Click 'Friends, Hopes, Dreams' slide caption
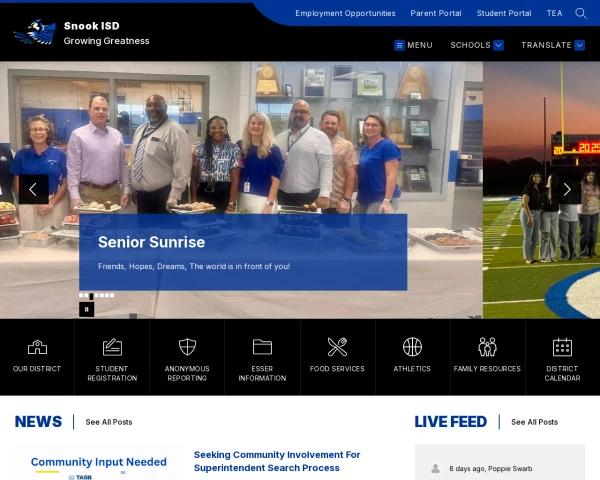600x480 pixels. 194,266
